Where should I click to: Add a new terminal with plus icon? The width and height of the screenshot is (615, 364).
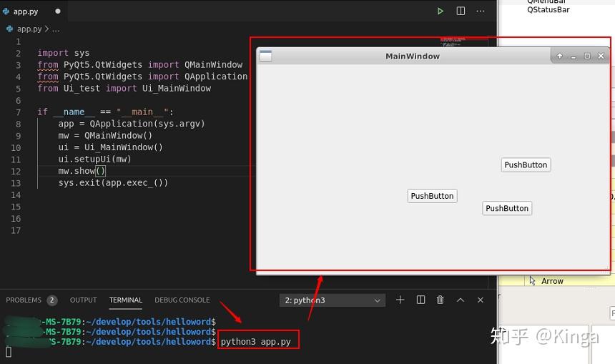(x=400, y=300)
